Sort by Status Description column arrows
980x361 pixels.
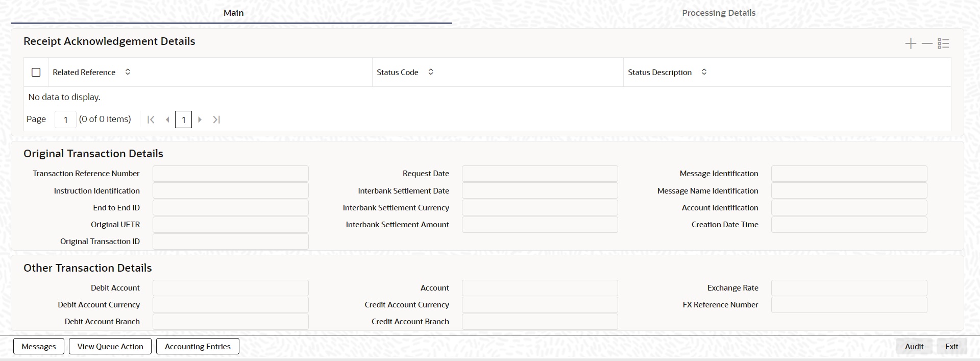pyautogui.click(x=704, y=72)
